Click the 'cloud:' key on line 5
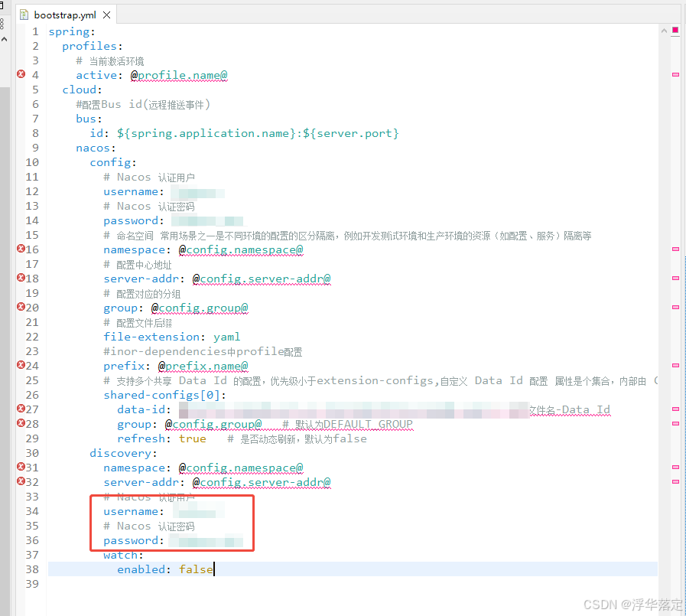Viewport: 686px width, 616px height. click(x=82, y=90)
